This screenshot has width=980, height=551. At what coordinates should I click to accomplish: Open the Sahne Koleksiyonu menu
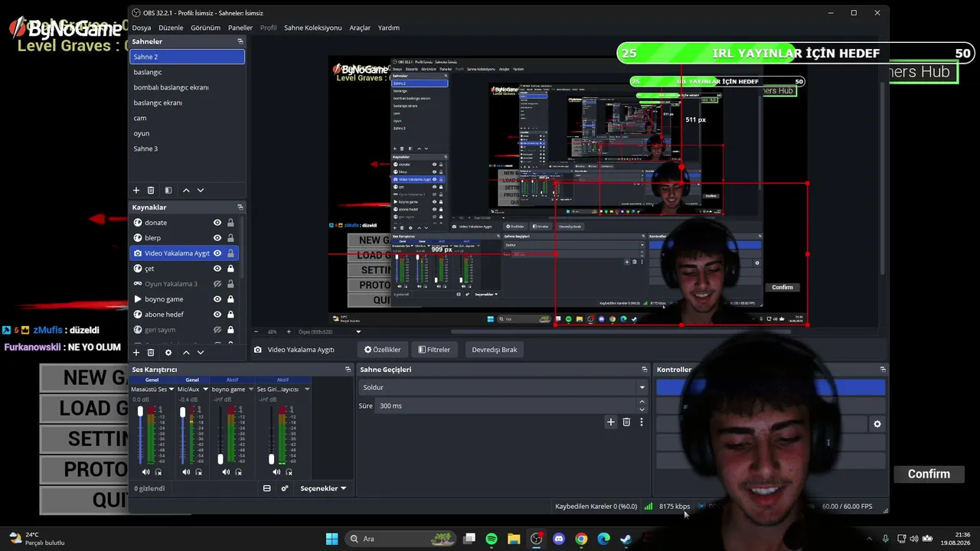pyautogui.click(x=313, y=28)
